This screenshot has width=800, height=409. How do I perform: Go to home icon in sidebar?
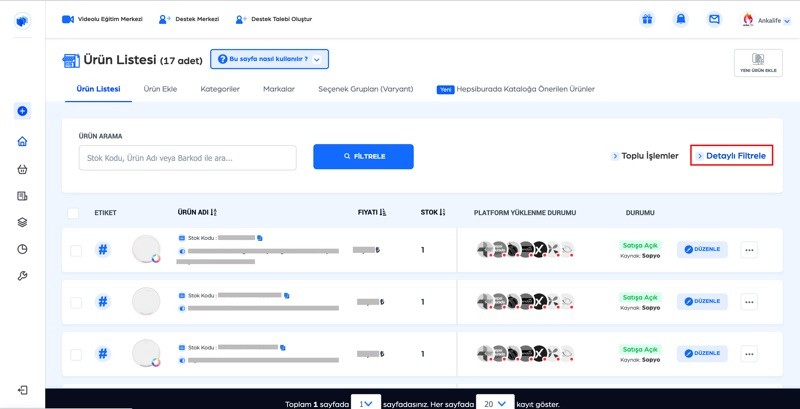(22, 142)
